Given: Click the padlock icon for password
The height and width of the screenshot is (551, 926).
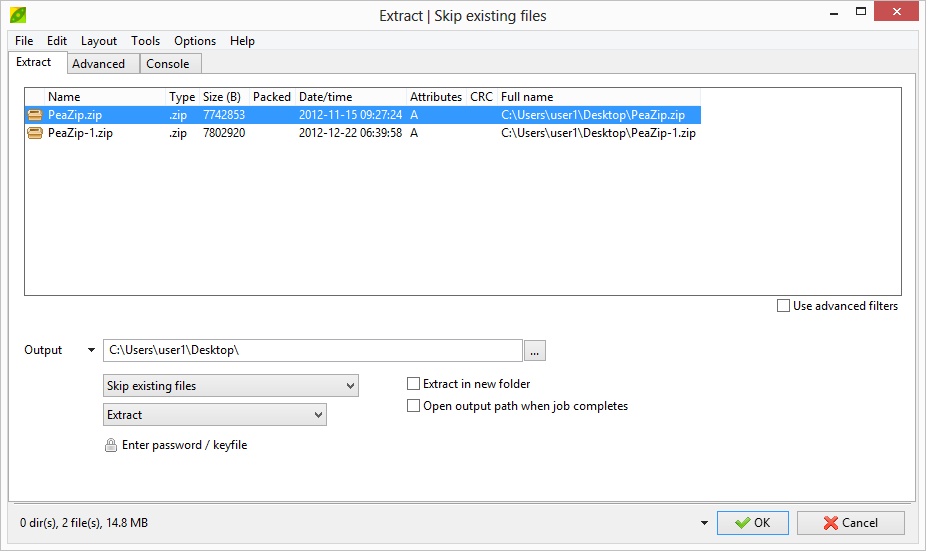Looking at the screenshot, I should click(110, 445).
